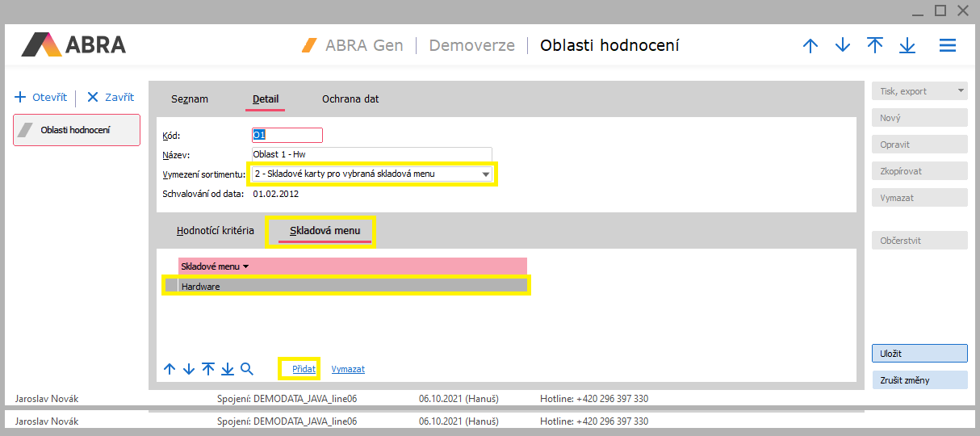980x436 pixels.
Task: Switch to the Hodnotící kritéria subtab
Action: click(x=215, y=231)
